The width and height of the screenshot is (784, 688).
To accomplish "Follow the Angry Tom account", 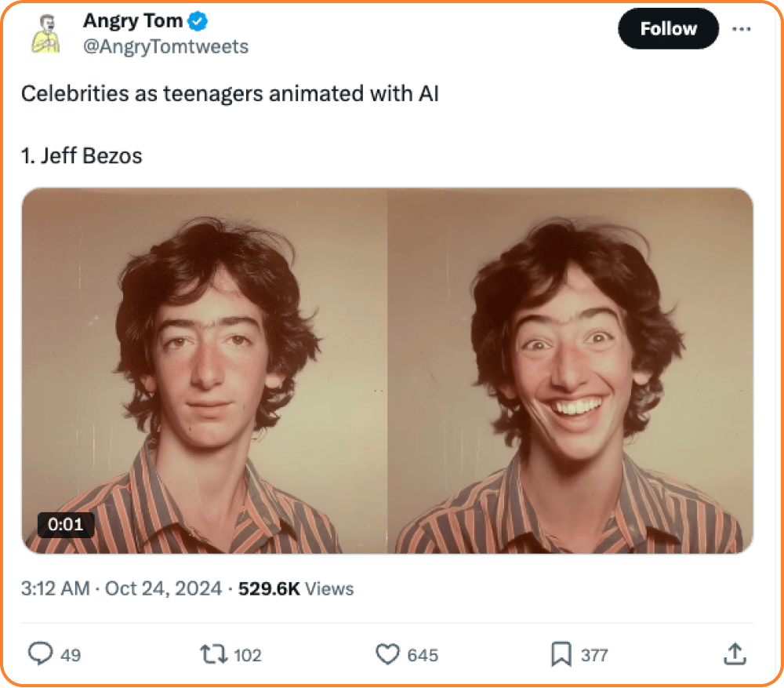I will pyautogui.click(x=669, y=28).
